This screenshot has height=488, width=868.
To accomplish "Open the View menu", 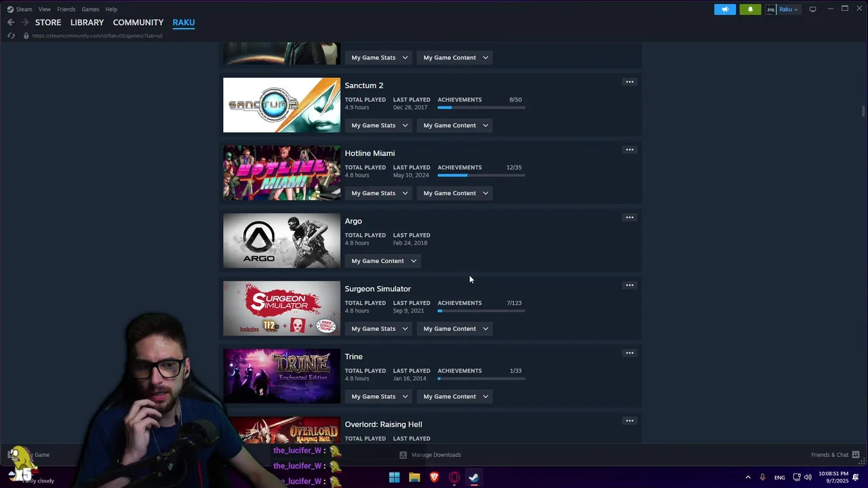I will coord(45,9).
